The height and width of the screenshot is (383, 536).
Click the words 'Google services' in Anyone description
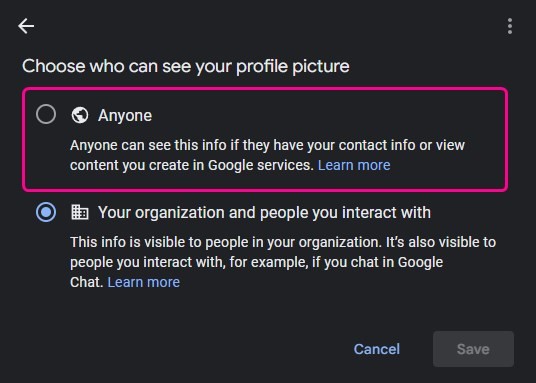(x=261, y=165)
